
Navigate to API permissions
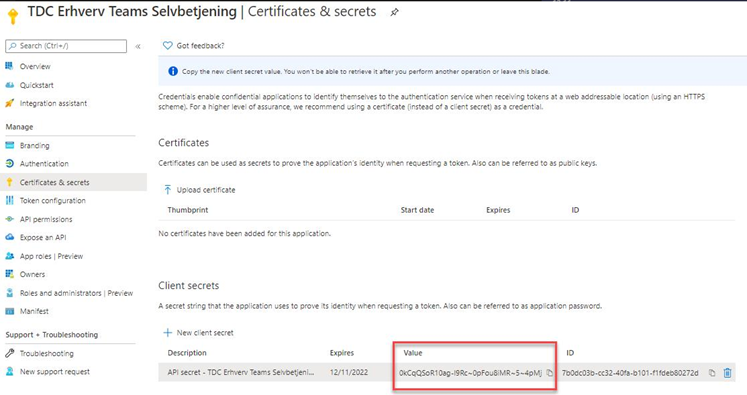point(46,219)
